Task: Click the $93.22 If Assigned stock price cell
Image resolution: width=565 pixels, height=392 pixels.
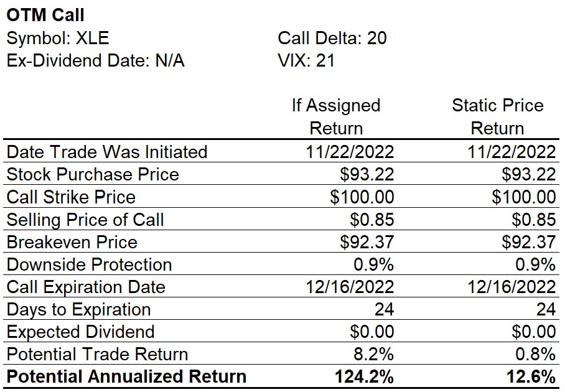Action: [367, 174]
